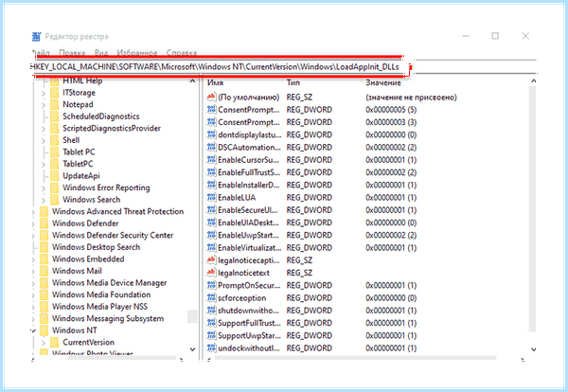Click the dontdisplaylastu... DWORD value icon
Image resolution: width=568 pixels, height=392 pixels.
pos(211,134)
